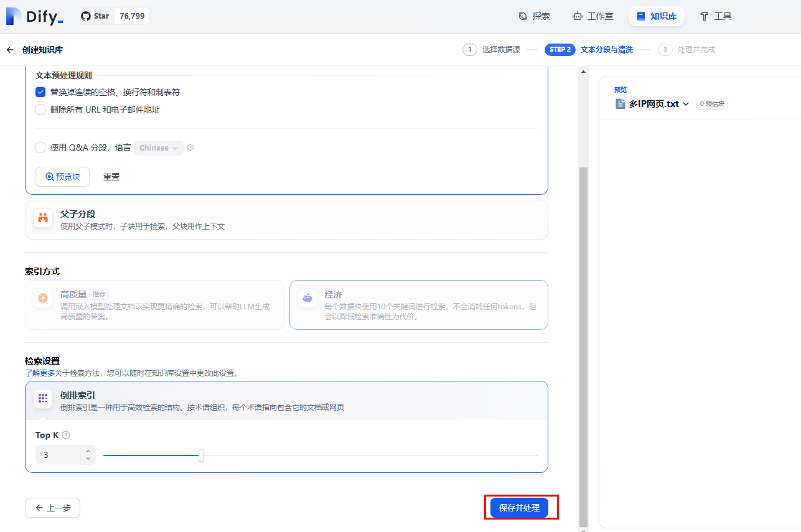Click the 索引方式 heading

pos(42,271)
